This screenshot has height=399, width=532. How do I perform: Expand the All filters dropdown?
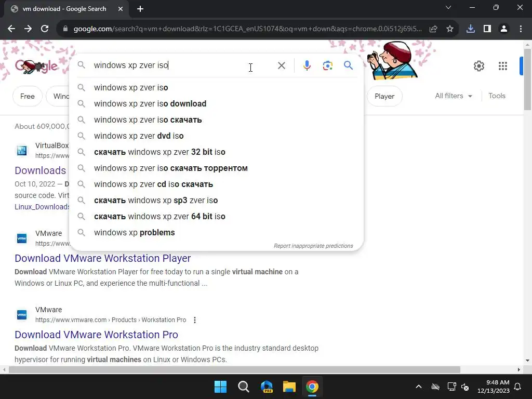[454, 96]
